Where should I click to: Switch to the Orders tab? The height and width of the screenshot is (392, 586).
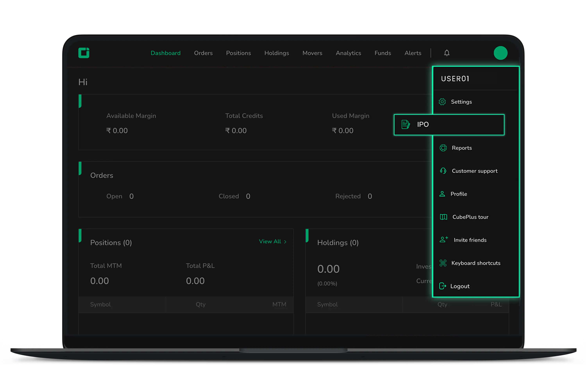pos(203,53)
